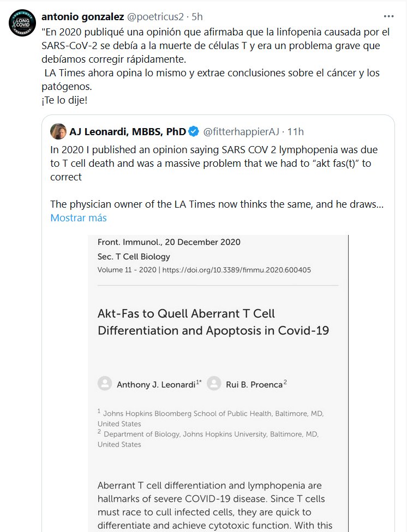Image resolution: width=407 pixels, height=532 pixels.
Task: Select the author name Rui B. Proenca
Action: tap(254, 384)
